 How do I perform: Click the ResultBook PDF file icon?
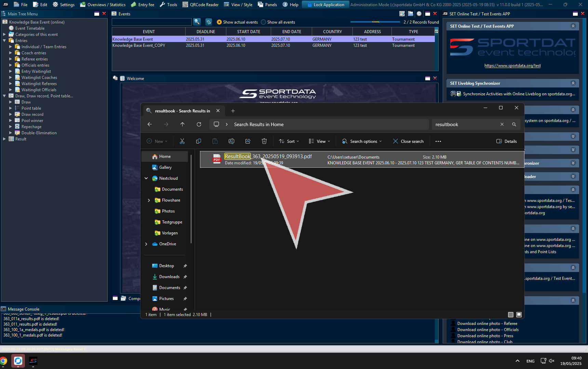click(x=217, y=159)
